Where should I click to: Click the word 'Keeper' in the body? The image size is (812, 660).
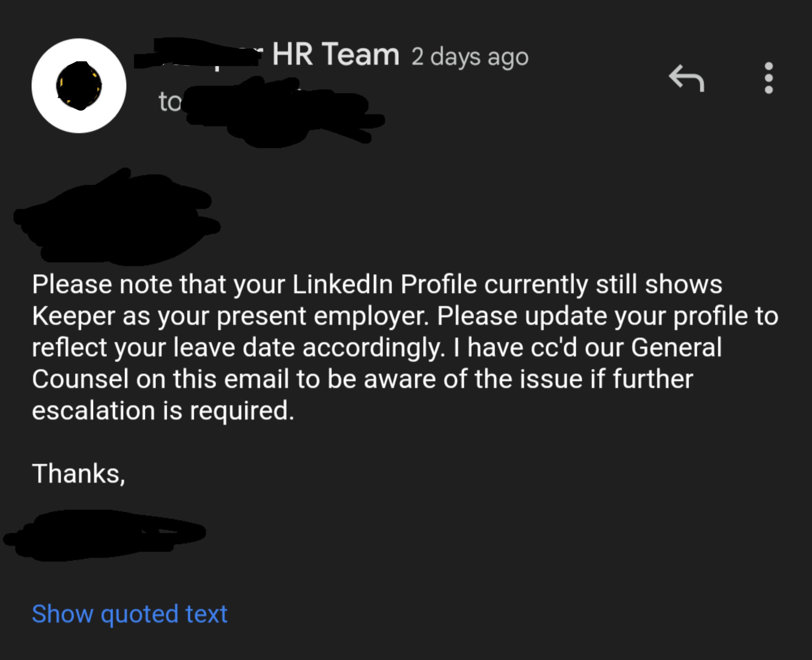click(73, 316)
